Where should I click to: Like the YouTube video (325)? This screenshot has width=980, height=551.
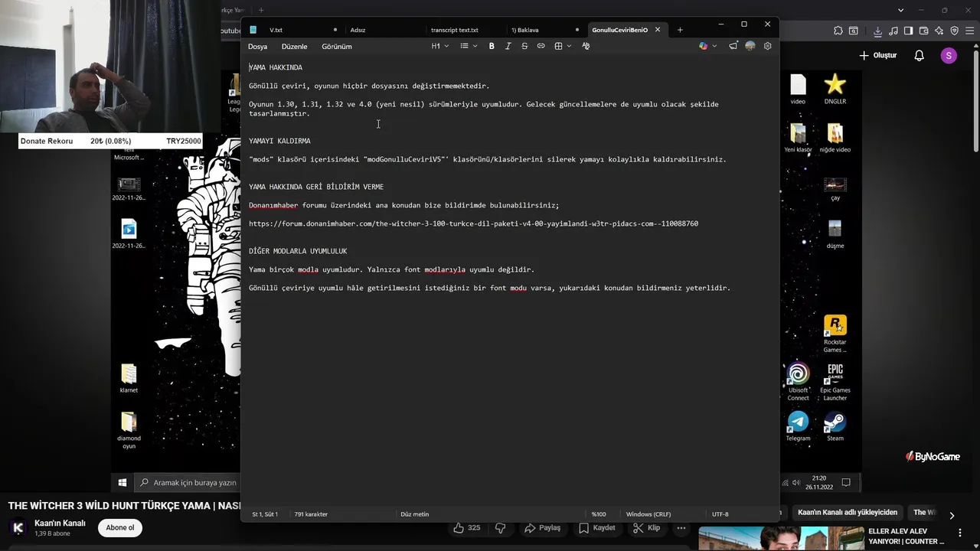click(467, 528)
